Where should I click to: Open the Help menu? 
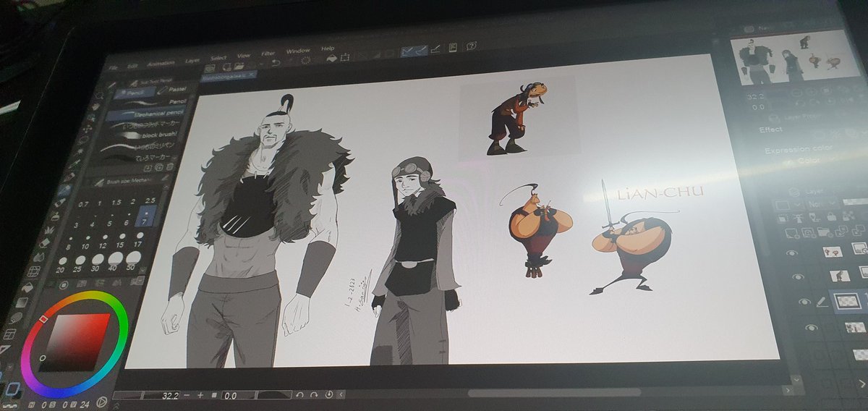click(328, 49)
